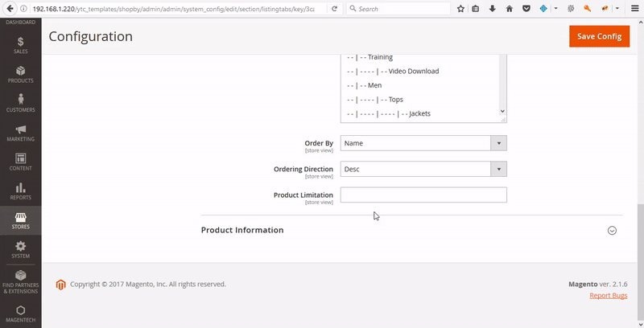
Task: Click Find Partners & Extensions icon
Action: pyautogui.click(x=20, y=281)
